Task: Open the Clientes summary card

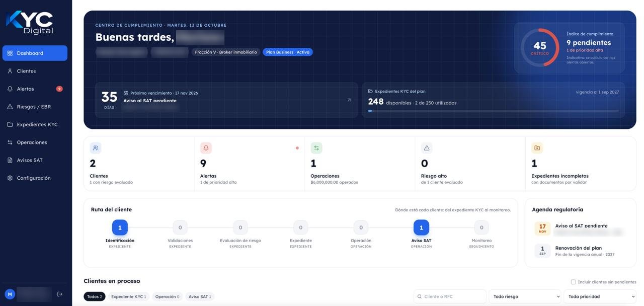Action: (x=139, y=164)
